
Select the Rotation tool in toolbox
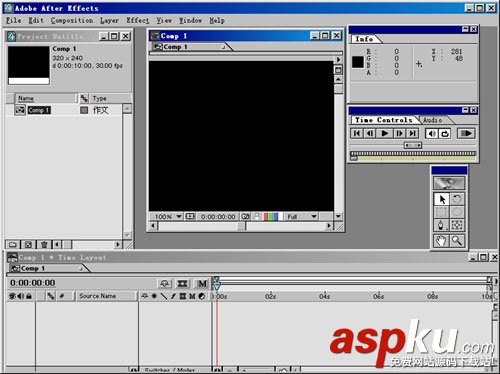457,199
